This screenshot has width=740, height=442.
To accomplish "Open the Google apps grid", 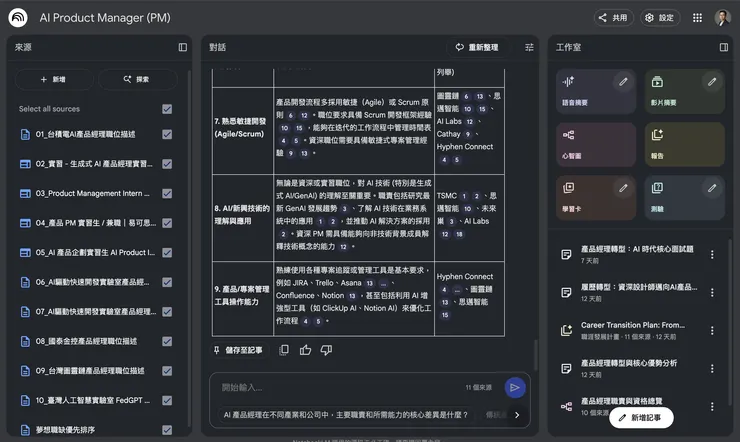I will [697, 18].
